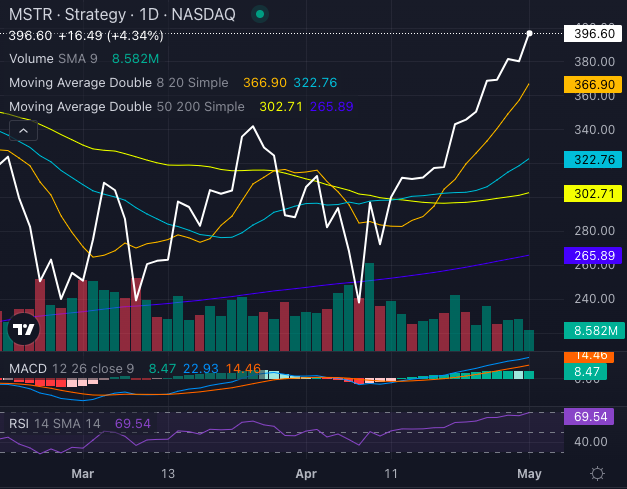This screenshot has width=627, height=489.
Task: Click the 380.00 price axis tick
Action: [595, 62]
